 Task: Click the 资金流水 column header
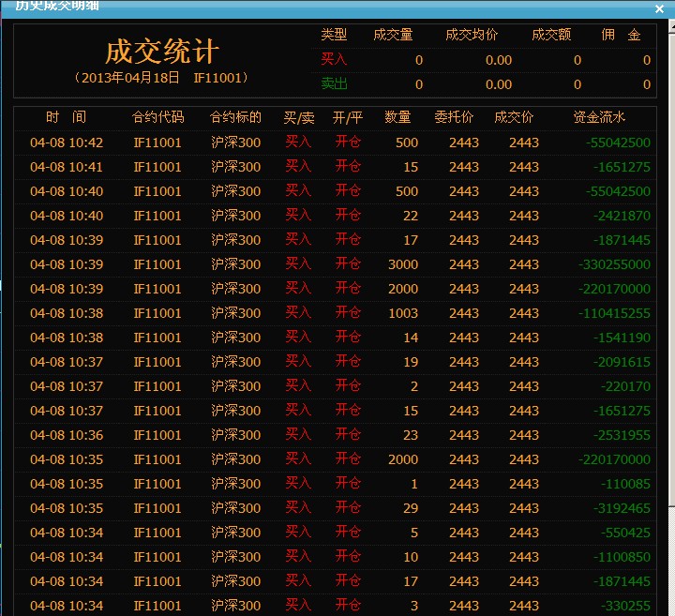pos(599,118)
